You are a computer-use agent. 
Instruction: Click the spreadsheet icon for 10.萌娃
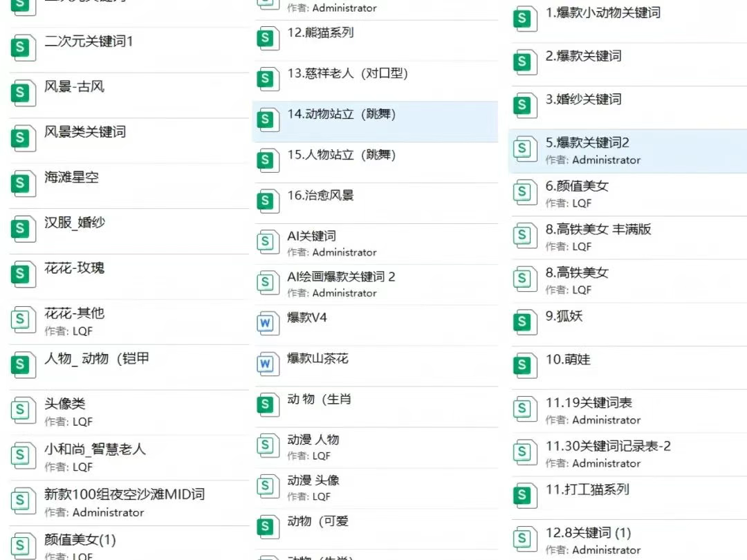click(524, 364)
